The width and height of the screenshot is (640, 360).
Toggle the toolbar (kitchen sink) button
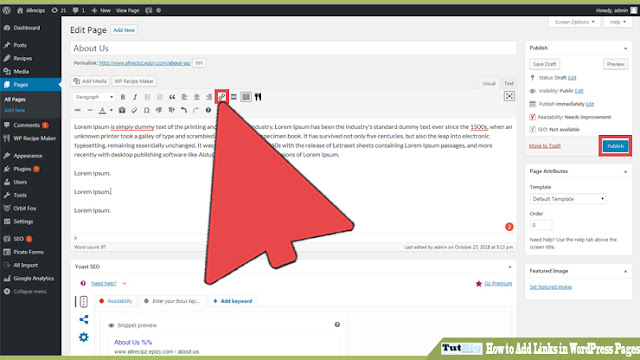(246, 97)
